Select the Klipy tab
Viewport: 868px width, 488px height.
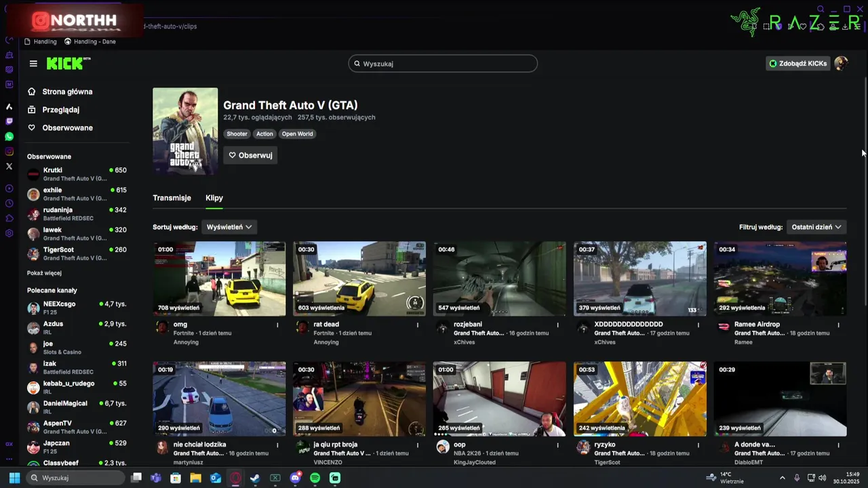(214, 198)
